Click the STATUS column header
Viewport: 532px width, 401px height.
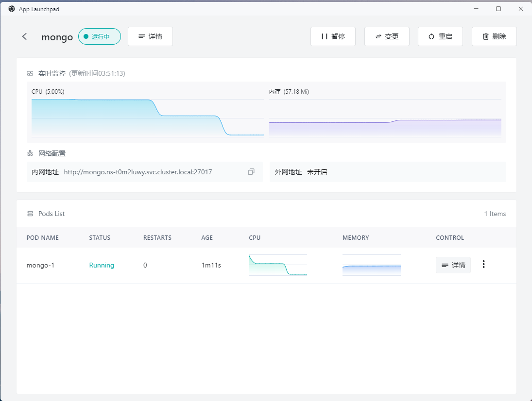point(100,237)
